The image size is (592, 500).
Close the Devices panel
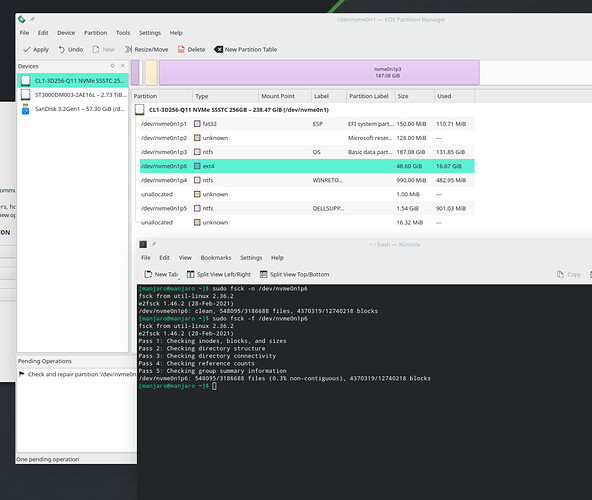123,66
